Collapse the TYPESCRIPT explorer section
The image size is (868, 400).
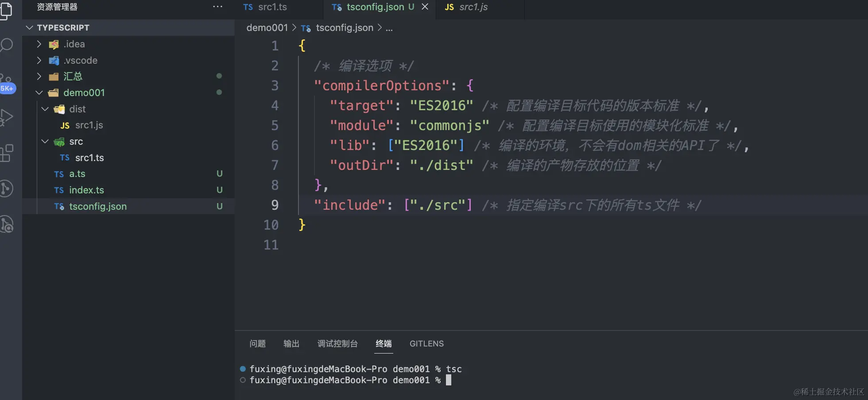pos(29,27)
